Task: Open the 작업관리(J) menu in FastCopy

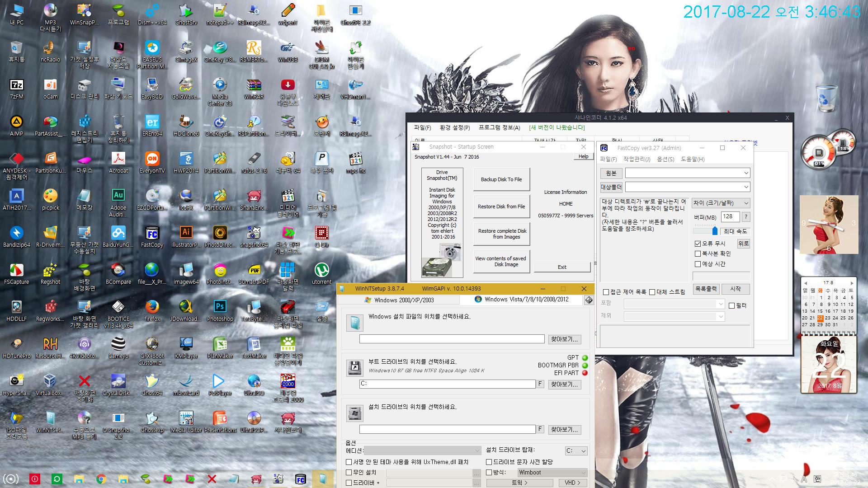Action: tap(637, 160)
